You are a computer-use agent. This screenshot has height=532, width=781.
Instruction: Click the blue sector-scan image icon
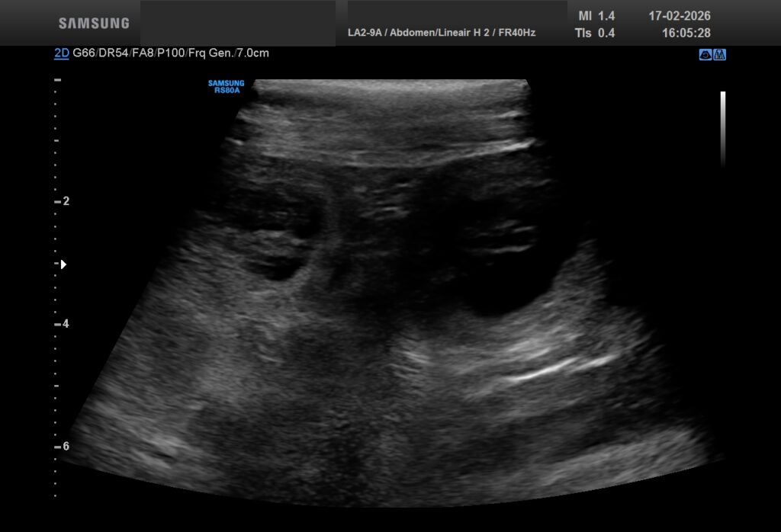click(x=705, y=54)
